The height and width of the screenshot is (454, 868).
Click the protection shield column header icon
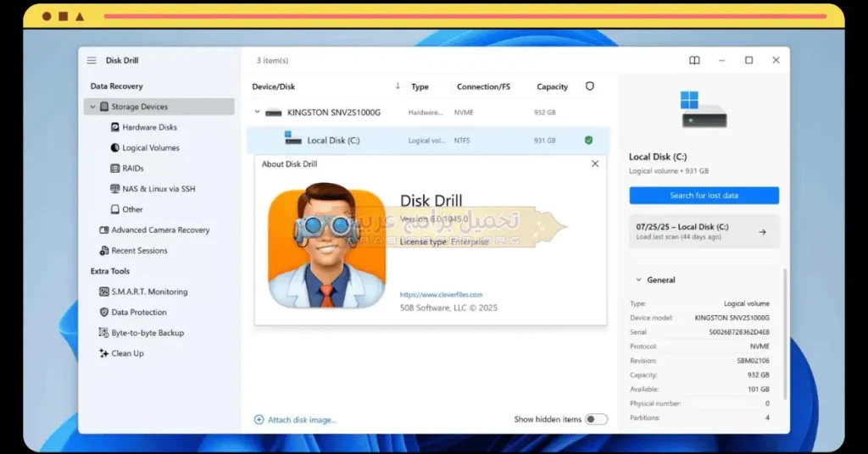coord(590,86)
